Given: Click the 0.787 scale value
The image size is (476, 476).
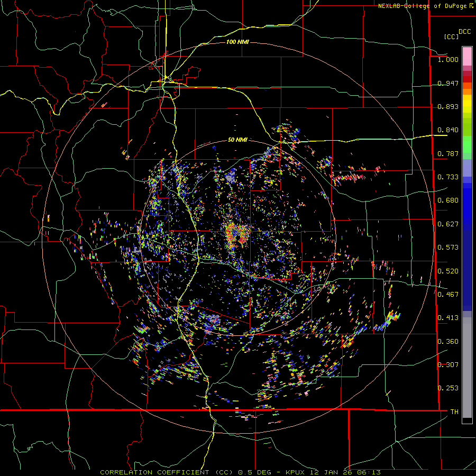Looking at the screenshot, I should pos(448,153).
